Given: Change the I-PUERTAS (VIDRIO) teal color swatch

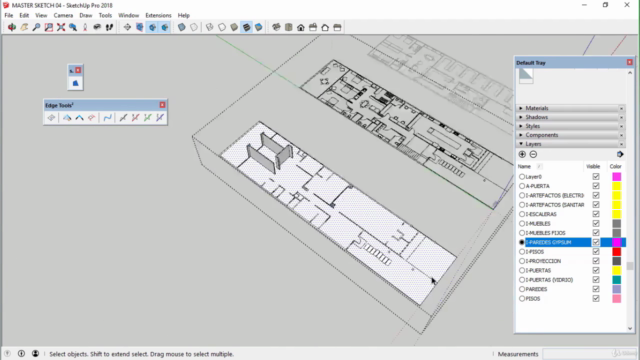Looking at the screenshot, I should click(616, 280).
